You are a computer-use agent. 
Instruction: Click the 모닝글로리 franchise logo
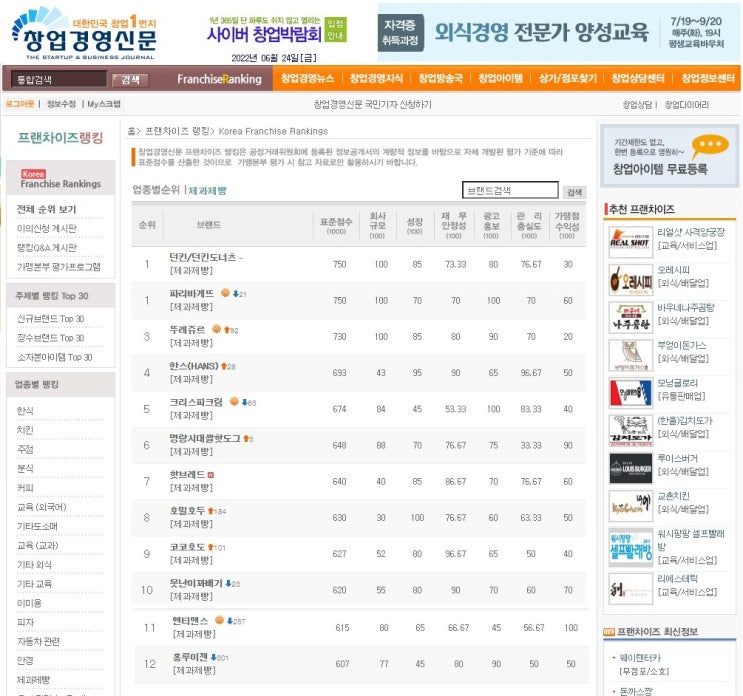pos(630,393)
